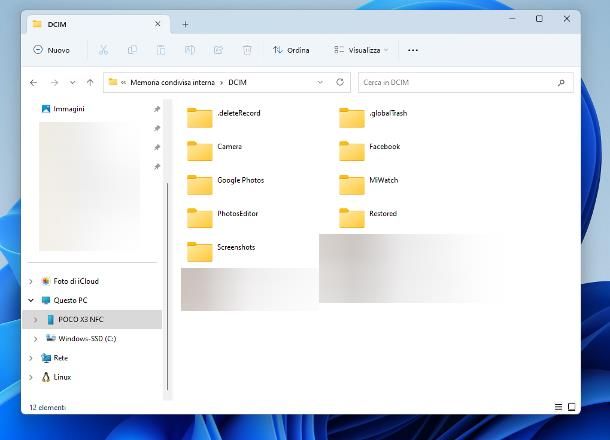Viewport: 610px width, 440px height.
Task: Select the Google Photos folder
Action: [x=225, y=184]
